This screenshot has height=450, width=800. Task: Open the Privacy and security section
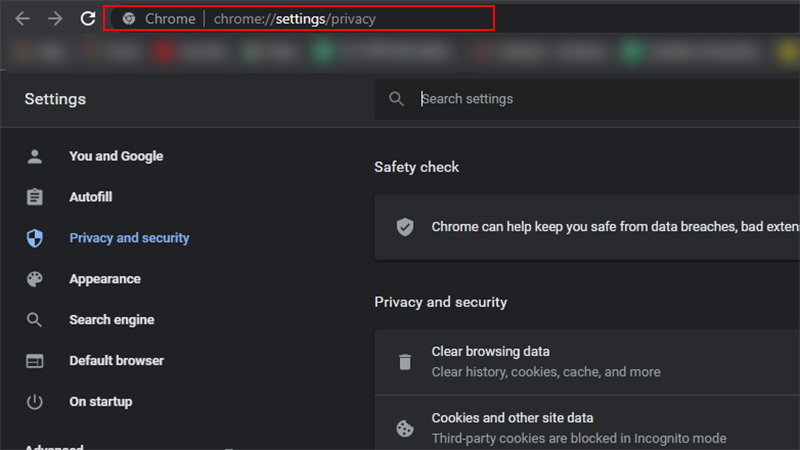pyautogui.click(x=129, y=238)
